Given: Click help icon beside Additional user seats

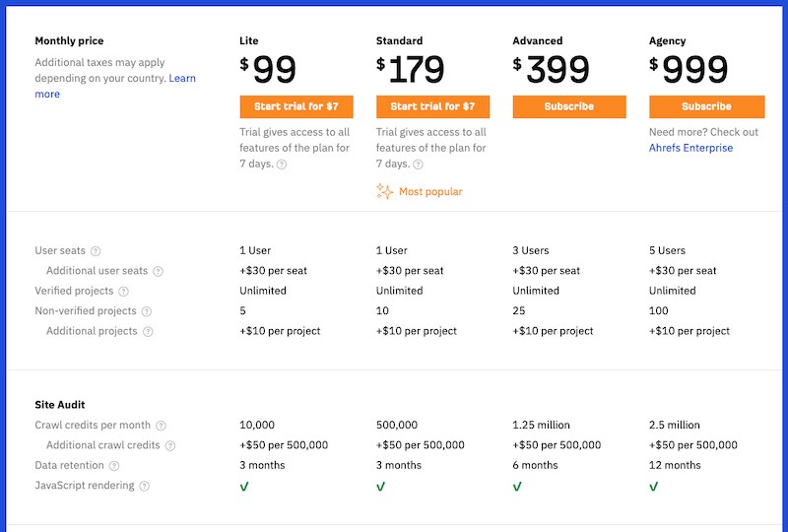Looking at the screenshot, I should click(158, 271).
